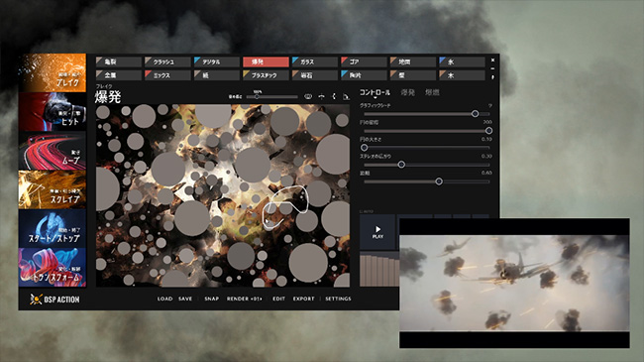
Task: Click RENDER in the bottom bar
Action: (244, 299)
